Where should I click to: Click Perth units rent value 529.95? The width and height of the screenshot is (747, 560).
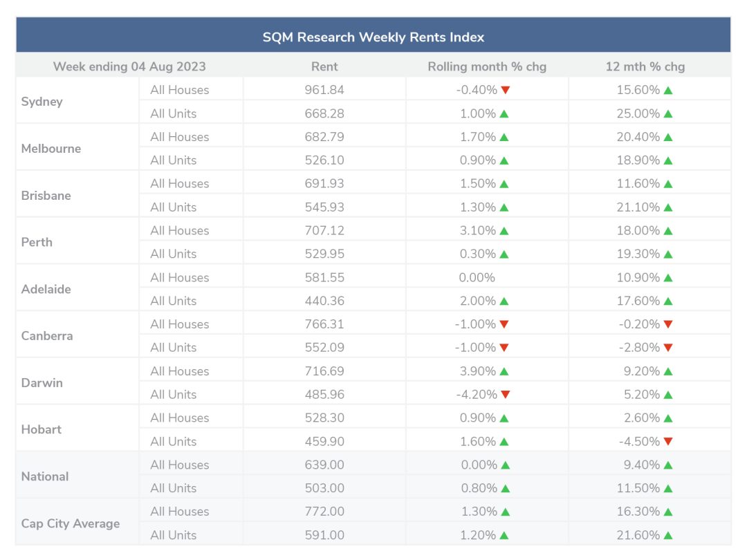[324, 254]
